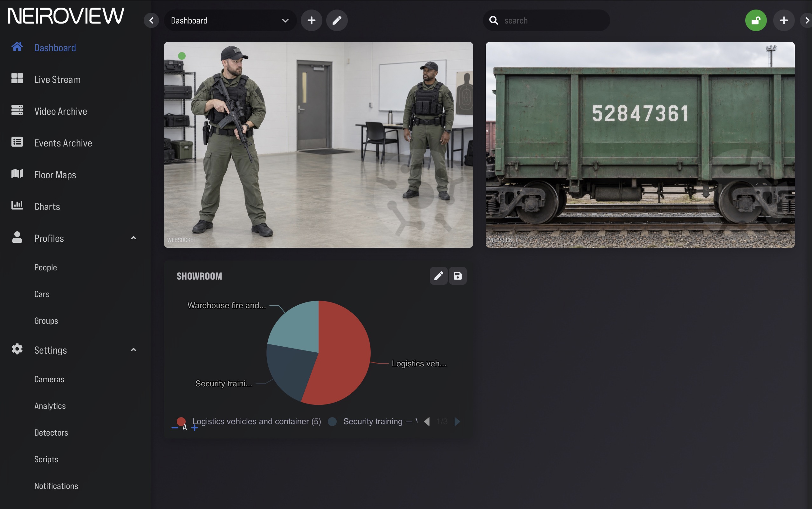This screenshot has height=509, width=812.
Task: Go to previous legend page arrow
Action: tap(427, 422)
